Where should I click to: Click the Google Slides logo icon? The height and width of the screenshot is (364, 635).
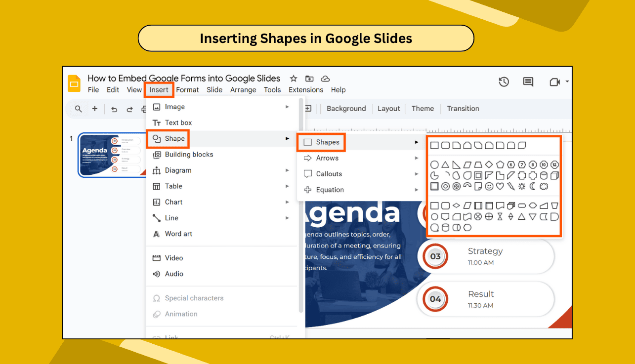[74, 83]
